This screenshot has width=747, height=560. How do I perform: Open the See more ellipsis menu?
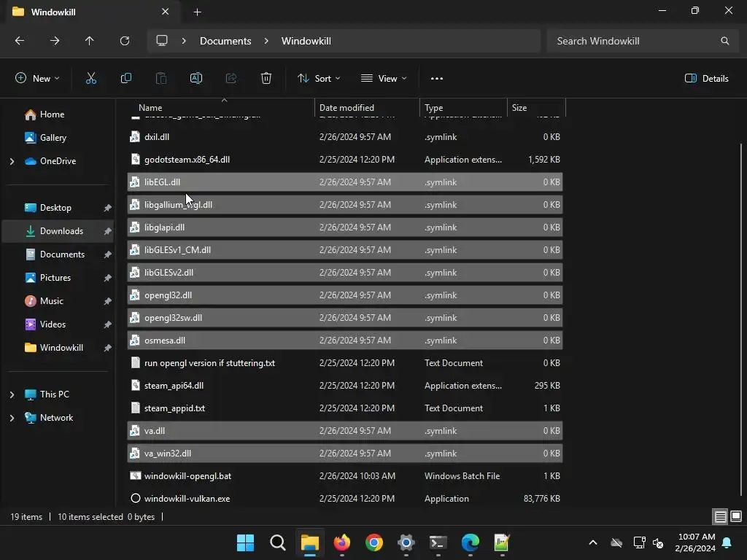click(437, 79)
